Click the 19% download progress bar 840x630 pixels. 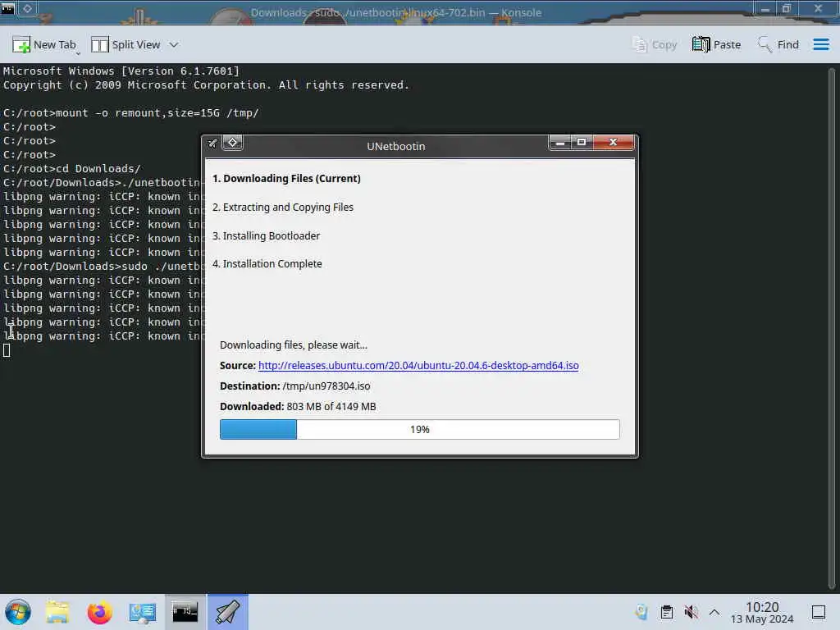tap(419, 430)
